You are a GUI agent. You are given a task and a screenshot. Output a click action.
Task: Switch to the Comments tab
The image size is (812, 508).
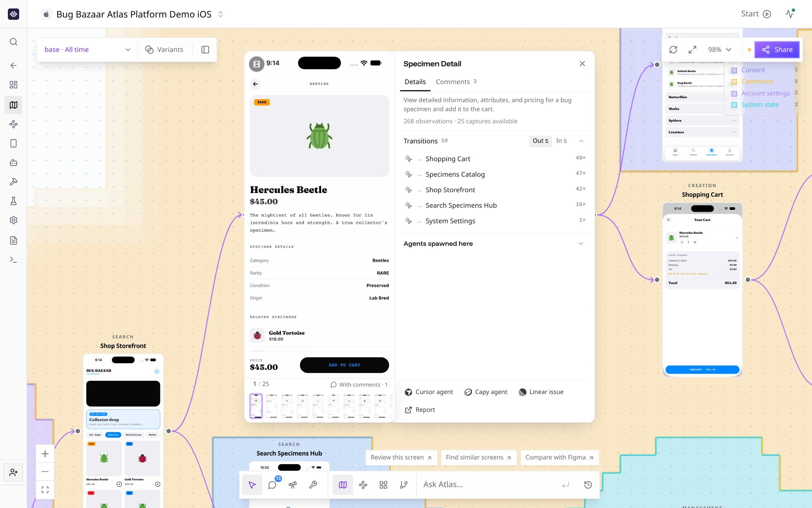456,82
